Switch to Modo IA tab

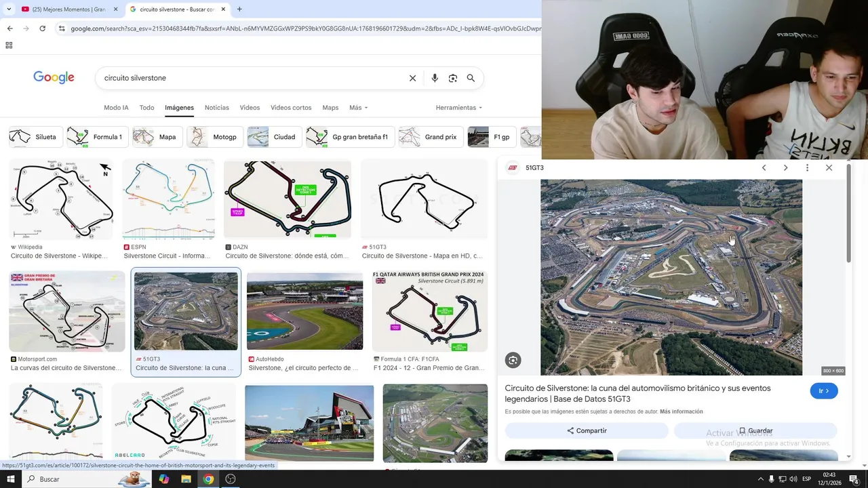(x=116, y=108)
